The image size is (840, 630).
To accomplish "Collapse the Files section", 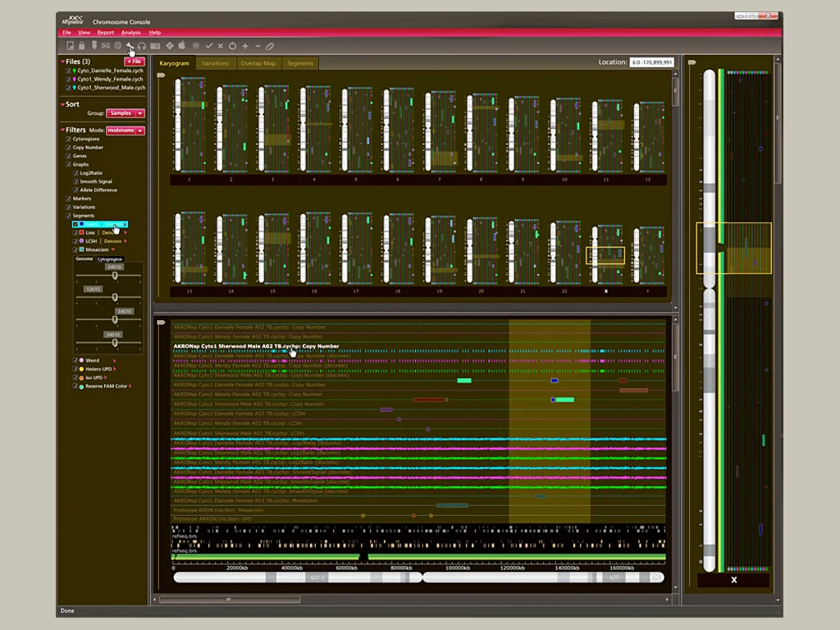I will tap(62, 62).
